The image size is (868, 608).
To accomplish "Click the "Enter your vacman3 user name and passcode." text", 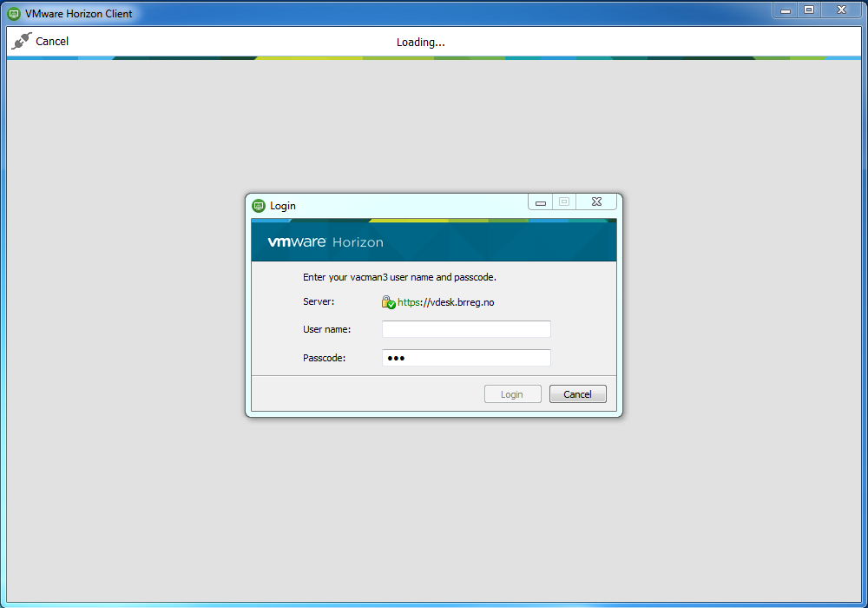I will (x=399, y=277).
